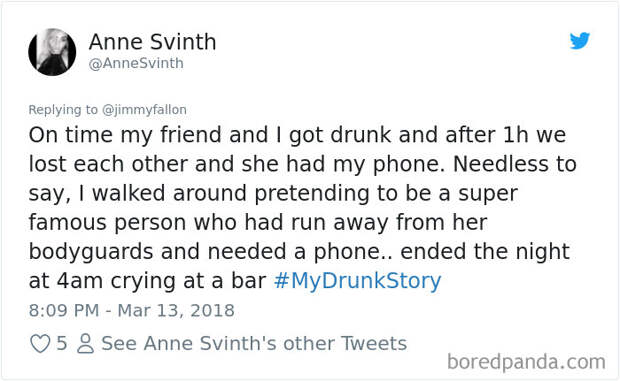
Task: See Anne Svinth's other Tweets
Action: pos(254,343)
